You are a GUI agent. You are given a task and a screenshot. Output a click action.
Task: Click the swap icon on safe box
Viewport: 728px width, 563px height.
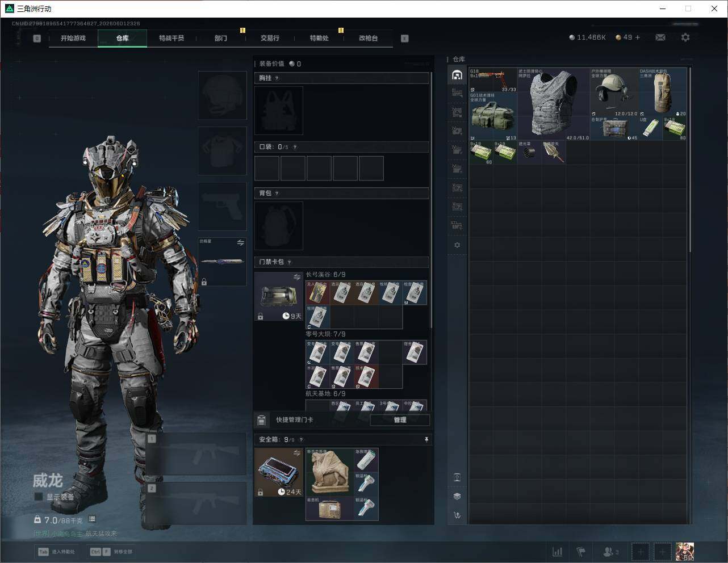[x=296, y=453]
